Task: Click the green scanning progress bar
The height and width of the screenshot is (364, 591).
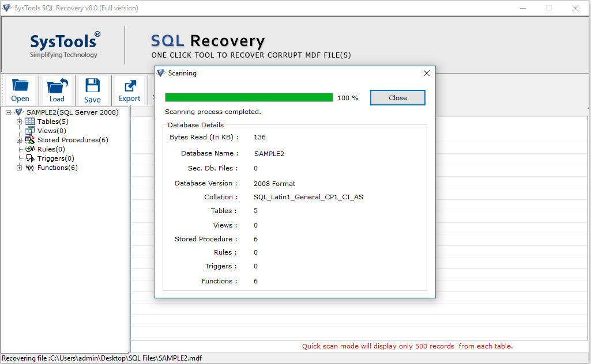Action: (x=249, y=97)
